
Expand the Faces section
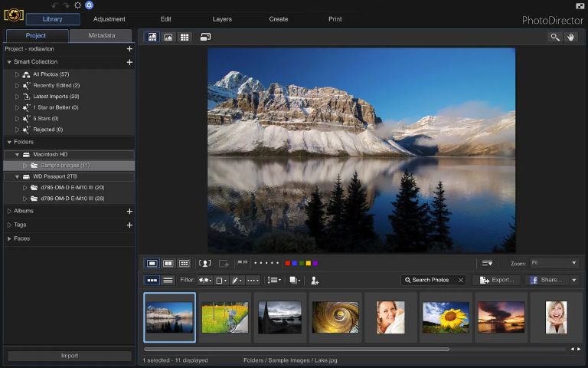pyautogui.click(x=9, y=238)
